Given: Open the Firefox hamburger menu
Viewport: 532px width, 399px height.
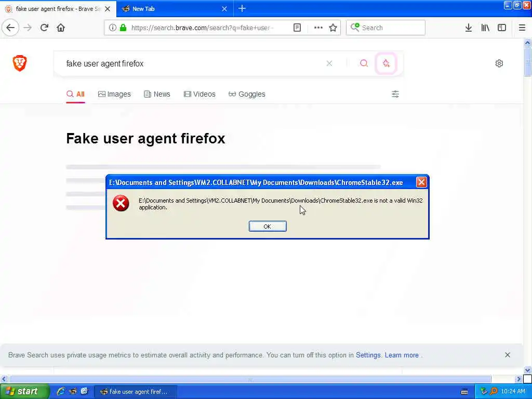Looking at the screenshot, I should point(522,28).
